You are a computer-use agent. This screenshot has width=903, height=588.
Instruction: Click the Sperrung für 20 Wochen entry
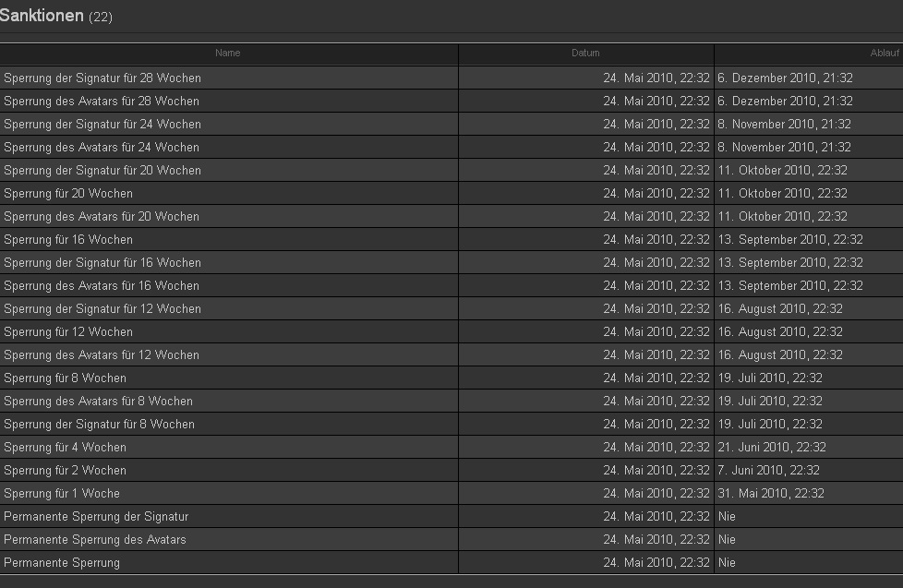[x=68, y=194]
